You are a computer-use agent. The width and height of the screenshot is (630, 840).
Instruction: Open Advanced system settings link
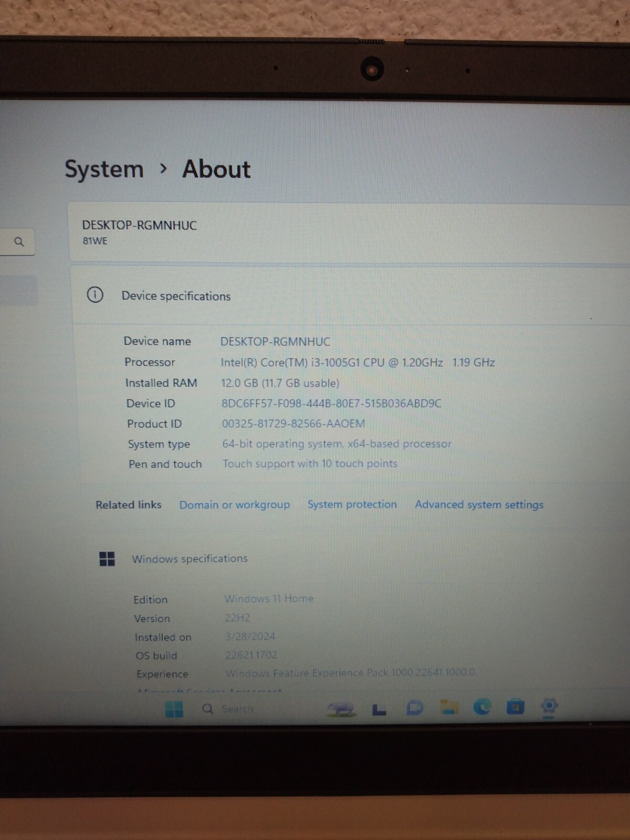click(479, 505)
